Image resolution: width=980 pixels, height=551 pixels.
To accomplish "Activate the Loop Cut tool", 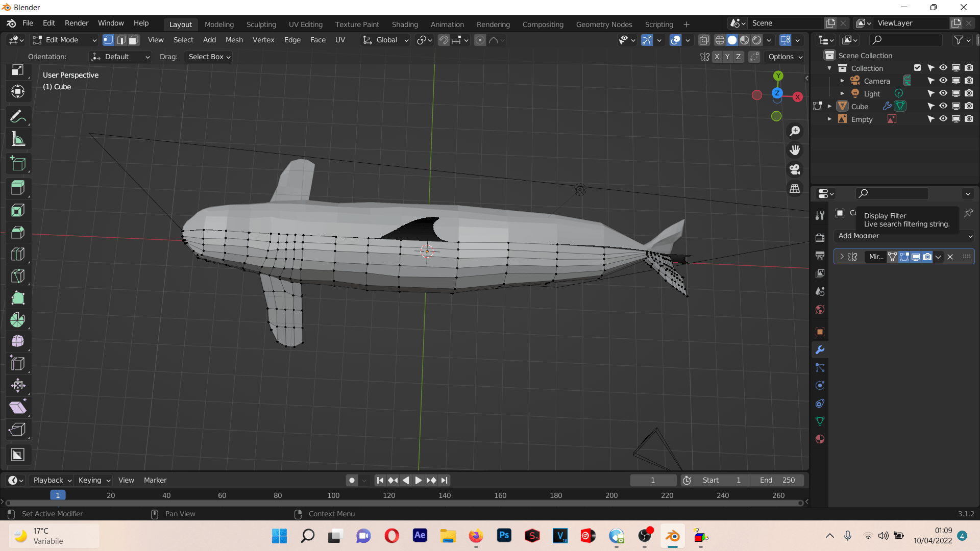I will point(18,254).
